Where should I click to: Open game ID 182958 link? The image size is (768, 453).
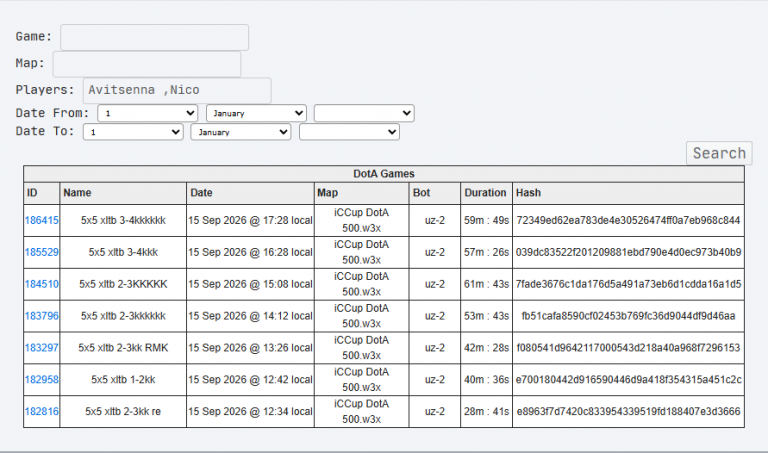click(x=42, y=380)
